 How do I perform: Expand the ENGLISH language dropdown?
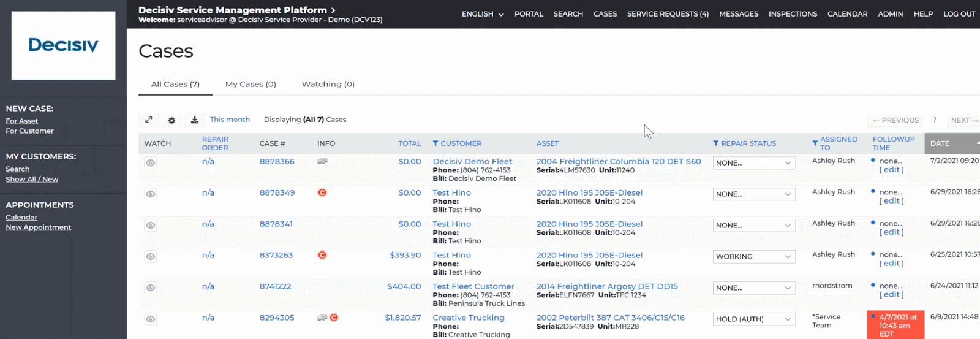point(483,14)
